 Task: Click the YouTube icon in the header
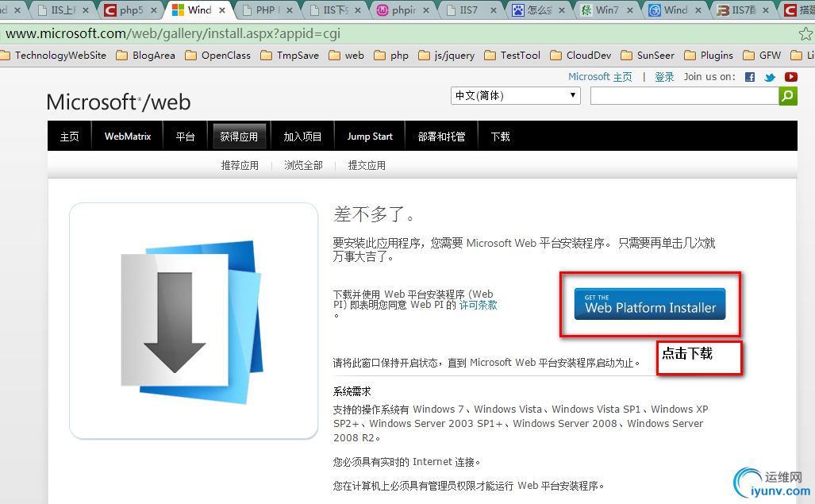791,76
